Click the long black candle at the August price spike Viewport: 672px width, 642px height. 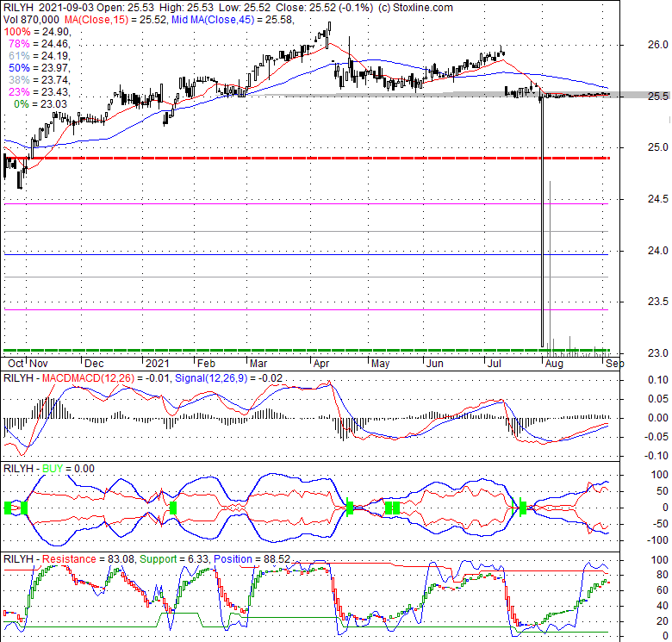tap(542, 223)
